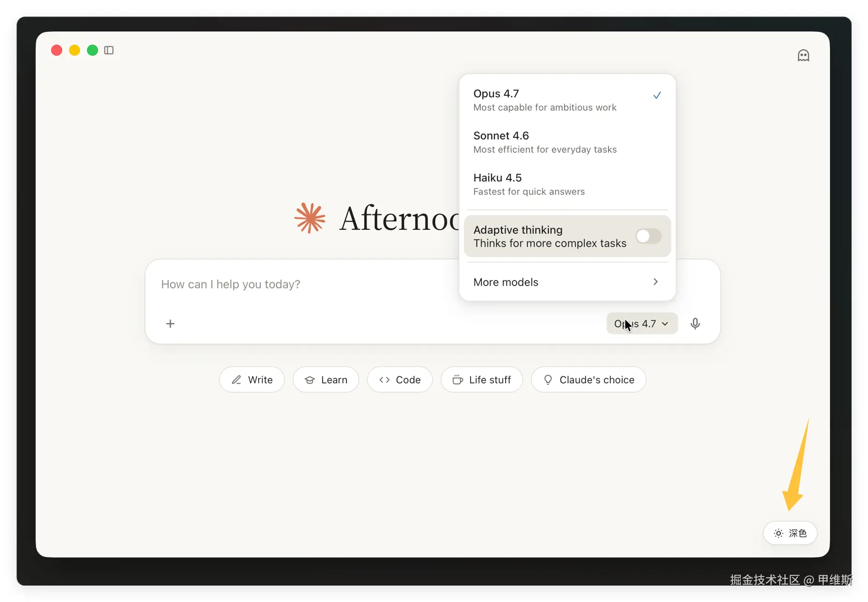Choose Sonnet 4.6 from model list
The height and width of the screenshot is (602, 868).
(567, 142)
